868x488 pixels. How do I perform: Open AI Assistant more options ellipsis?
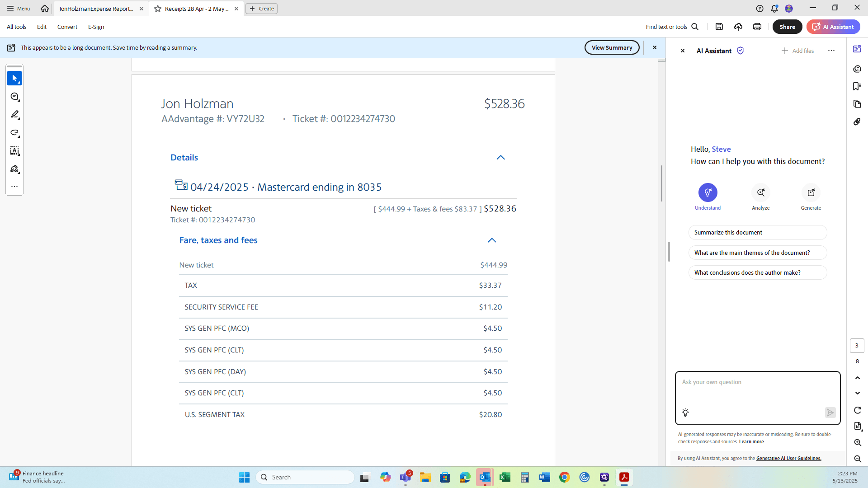pos(831,51)
